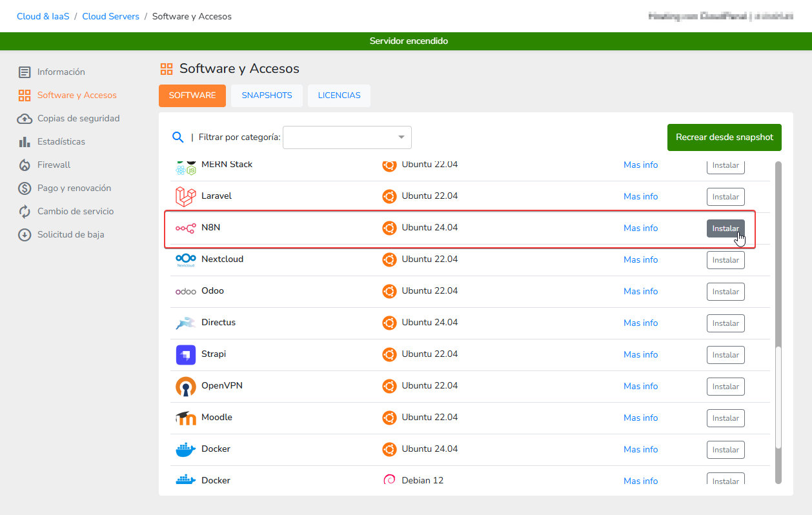Open Mas info link for Laravel
812x515 pixels.
[641, 197]
